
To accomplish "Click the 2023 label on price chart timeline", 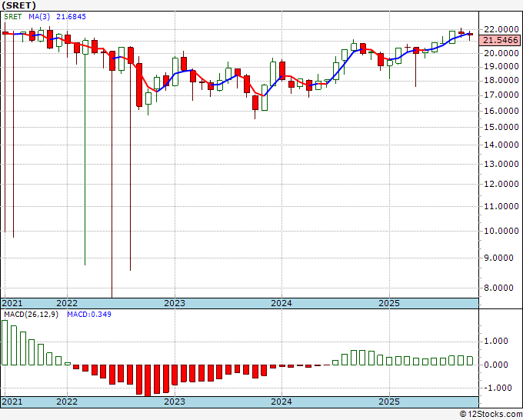I will (x=175, y=303).
